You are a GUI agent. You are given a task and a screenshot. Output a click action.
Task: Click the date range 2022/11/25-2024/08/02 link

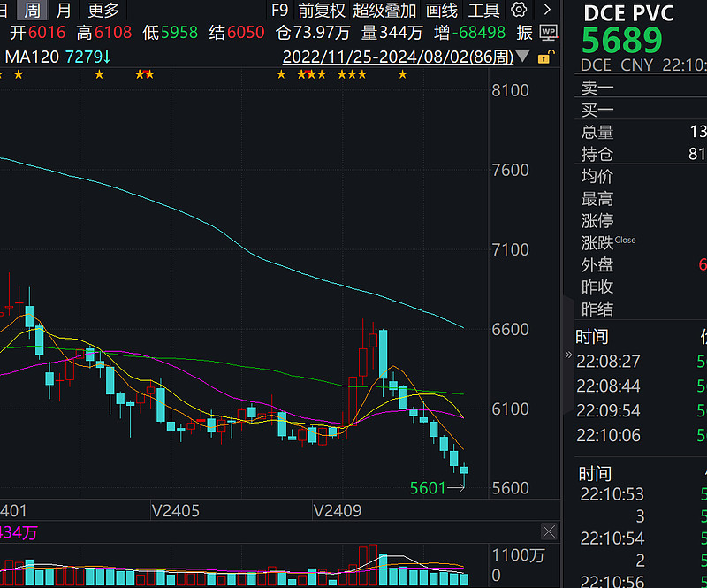click(398, 57)
